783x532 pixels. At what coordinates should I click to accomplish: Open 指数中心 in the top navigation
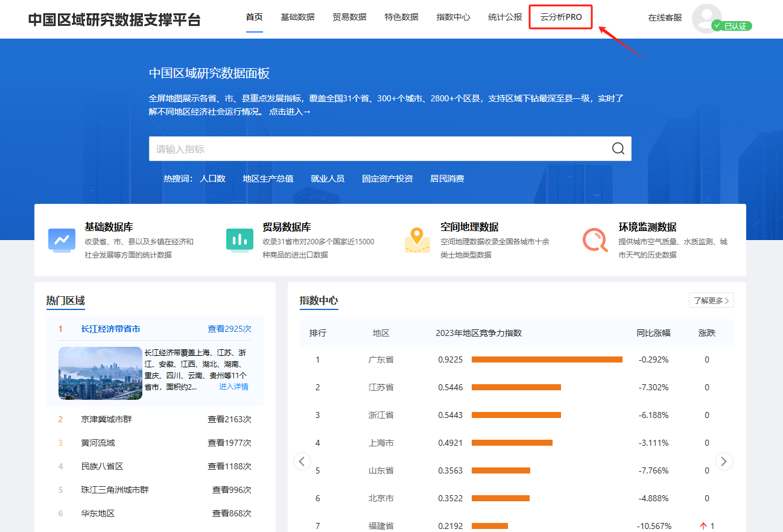click(453, 17)
